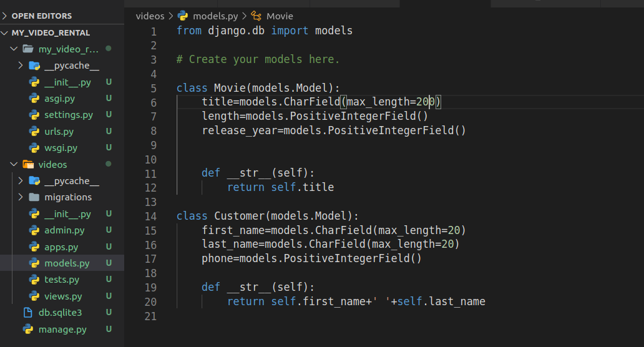Image resolution: width=644 pixels, height=347 pixels.
Task: Open wsgi.py in the explorer
Action: [x=61, y=148]
